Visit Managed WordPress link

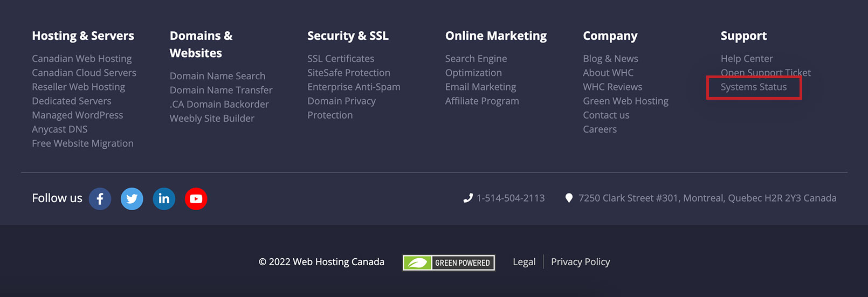coord(78,115)
